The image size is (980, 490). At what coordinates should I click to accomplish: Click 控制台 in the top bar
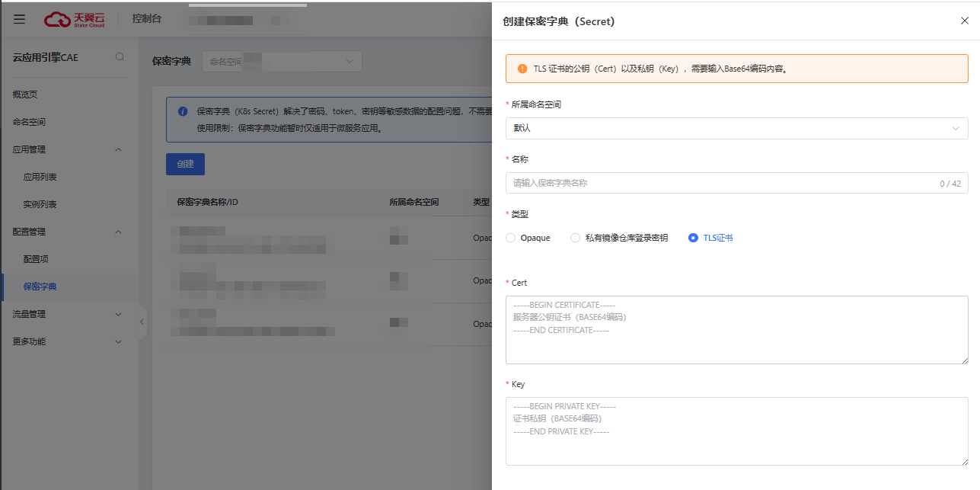pyautogui.click(x=146, y=19)
